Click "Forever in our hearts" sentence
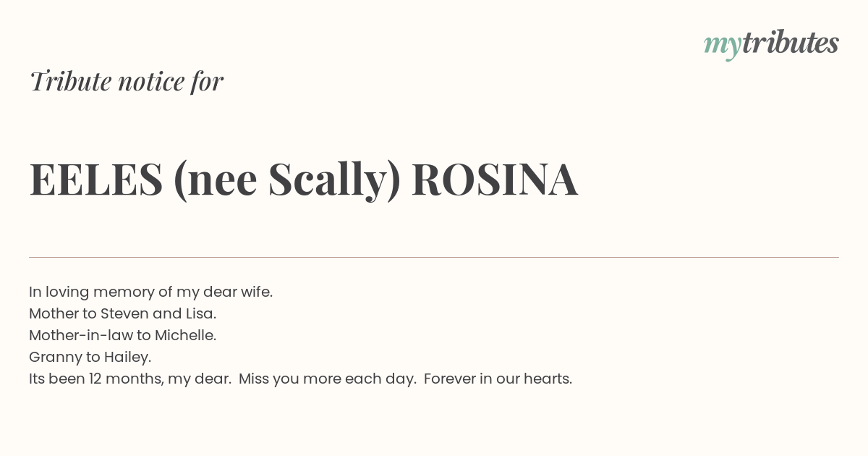 point(498,379)
